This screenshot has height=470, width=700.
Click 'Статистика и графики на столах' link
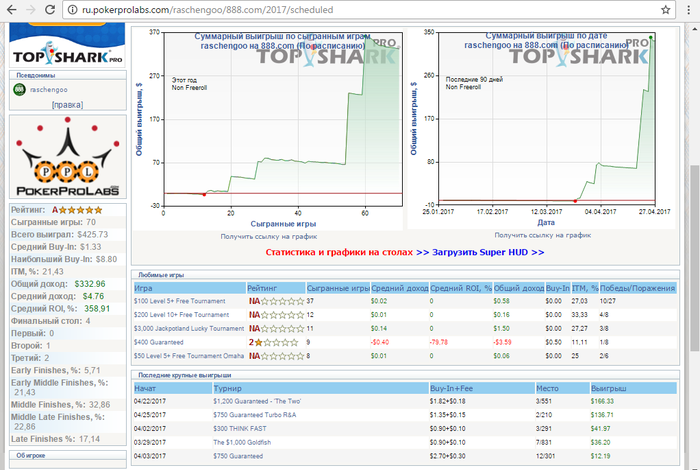click(339, 252)
